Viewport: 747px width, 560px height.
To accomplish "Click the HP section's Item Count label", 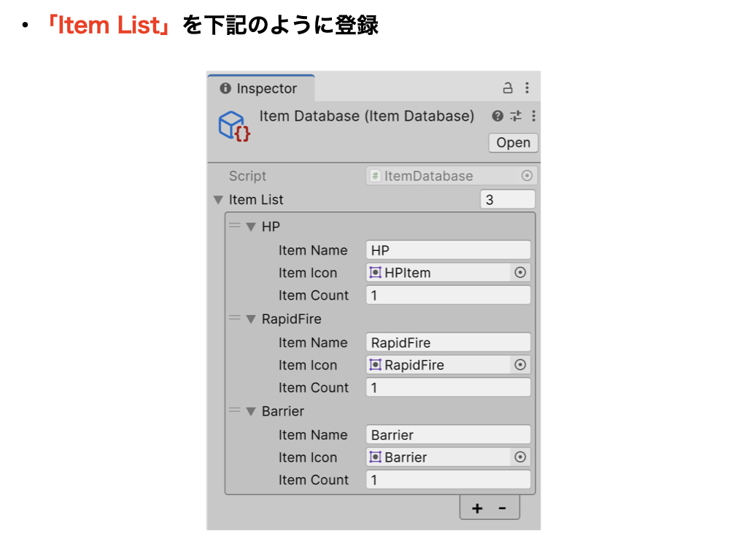I will 314,295.
